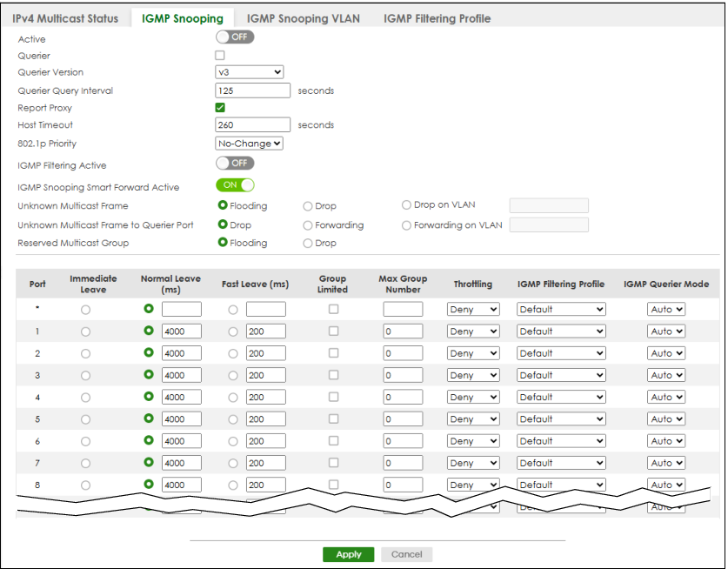The image size is (728, 569).
Task: Open IGMP Filtering Profile dropdown for port 3
Action: (x=561, y=375)
